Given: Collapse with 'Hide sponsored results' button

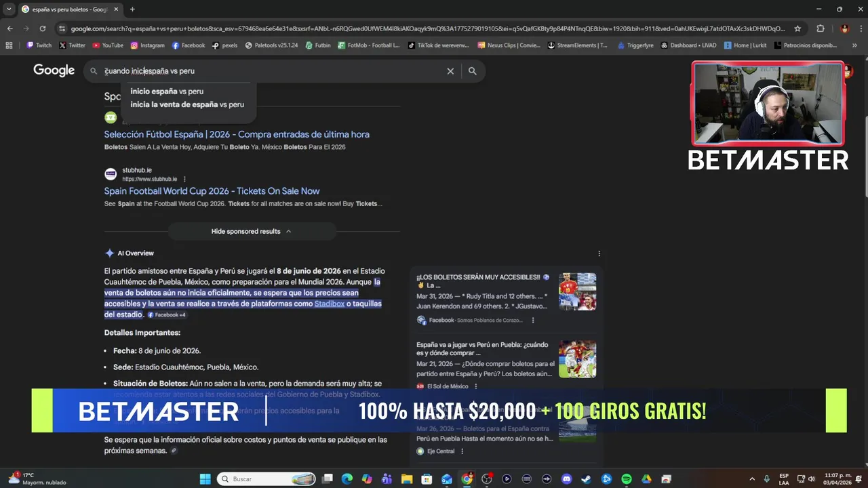Looking at the screenshot, I should click(x=251, y=231).
